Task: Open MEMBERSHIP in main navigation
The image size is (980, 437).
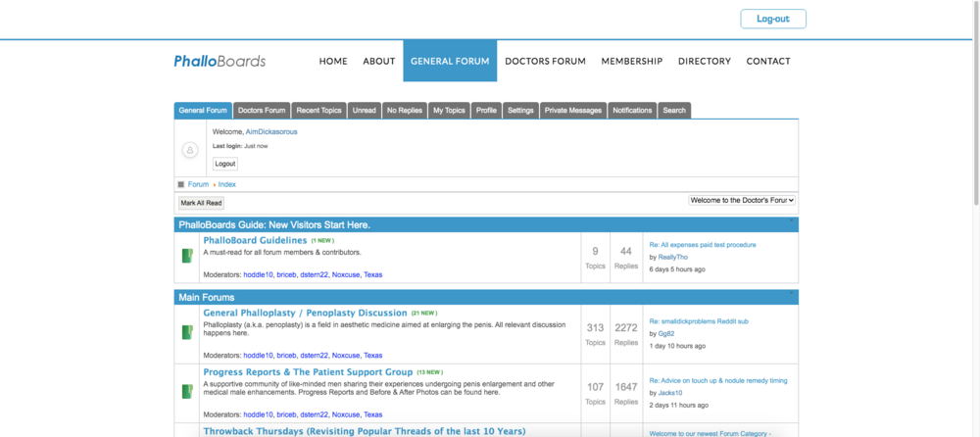Action: tap(632, 62)
